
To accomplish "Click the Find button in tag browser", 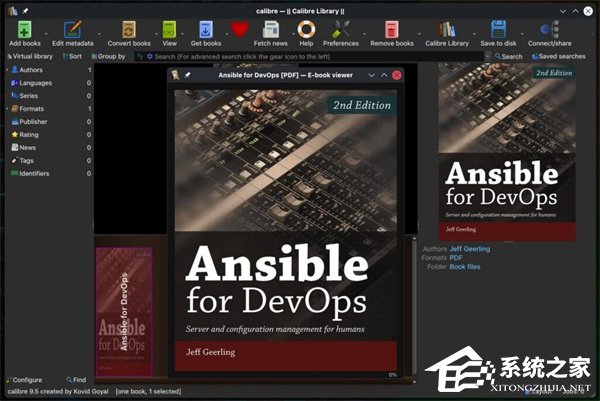I will [x=76, y=380].
